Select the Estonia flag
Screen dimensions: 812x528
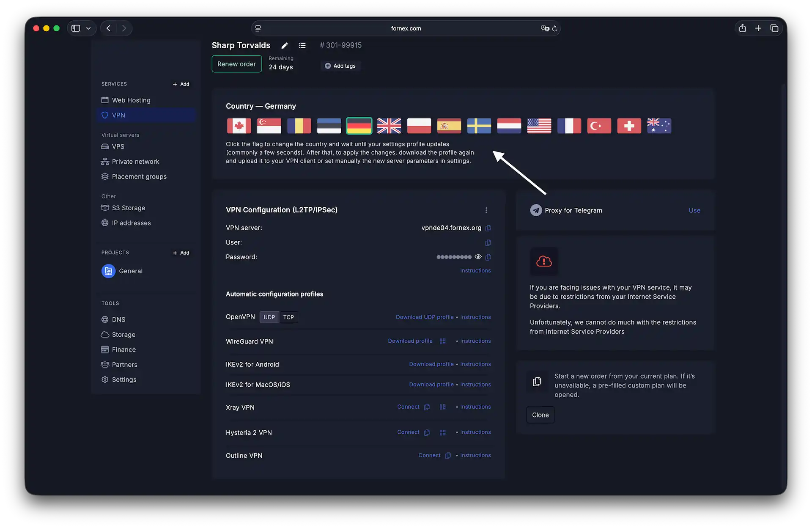click(x=329, y=126)
